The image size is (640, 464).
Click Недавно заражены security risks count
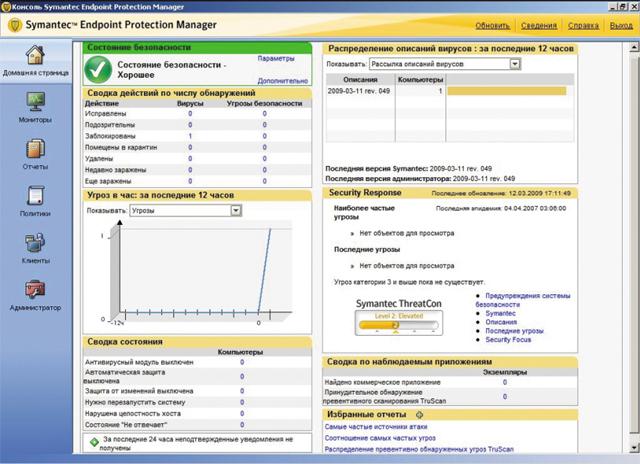(x=264, y=170)
